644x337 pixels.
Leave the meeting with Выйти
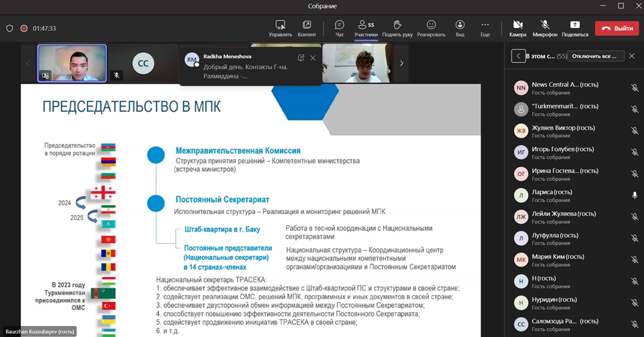(617, 28)
